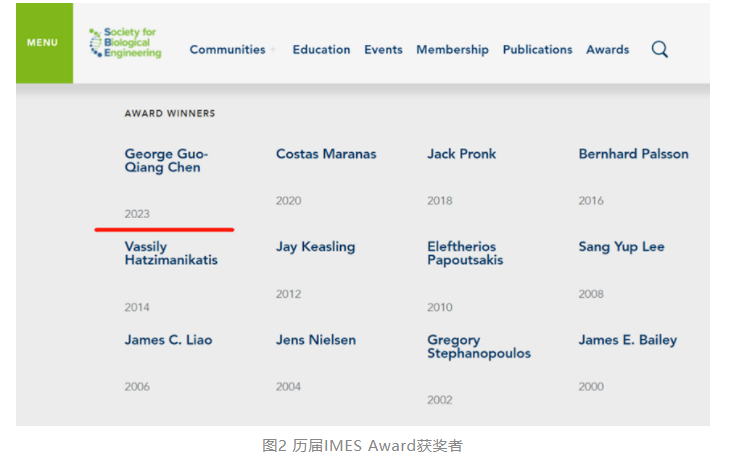729x466 pixels.
Task: Open the Publications menu item
Action: [537, 49]
